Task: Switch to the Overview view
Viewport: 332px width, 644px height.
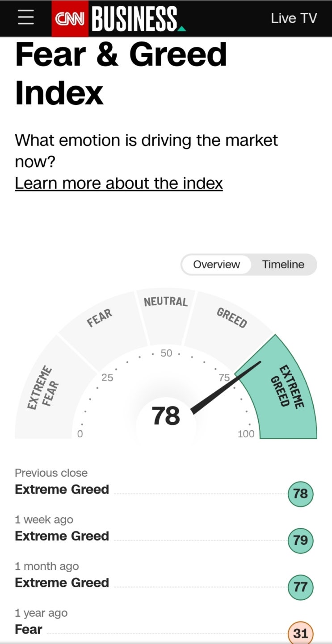Action: pyautogui.click(x=216, y=265)
